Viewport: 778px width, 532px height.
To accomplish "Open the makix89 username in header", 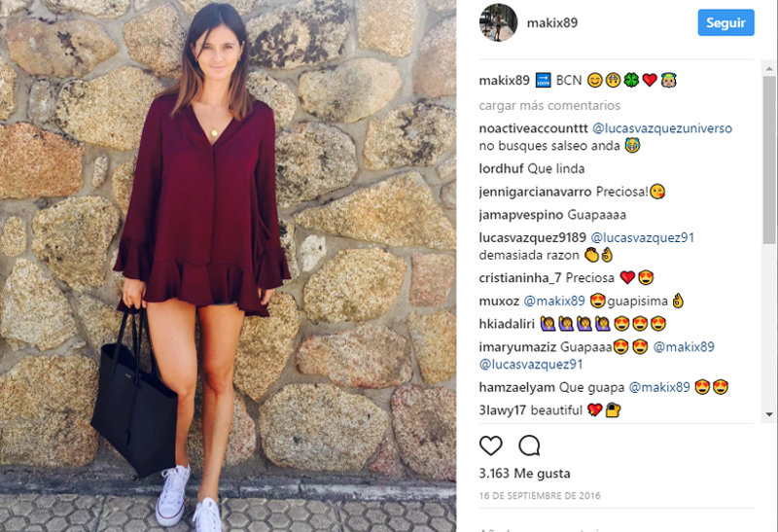I will click(551, 22).
